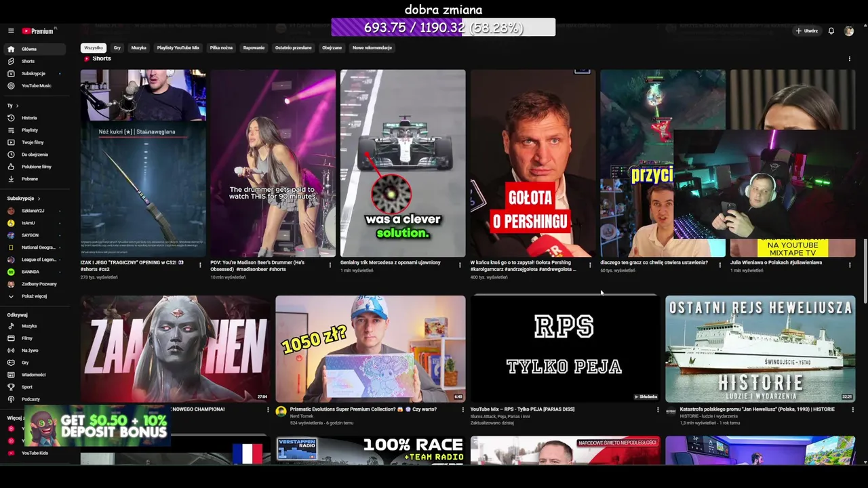
Task: Open Filmy under Odkrywaj section
Action: 35,338
